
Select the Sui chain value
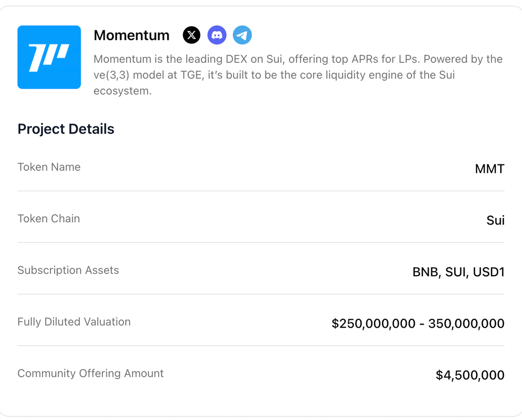[495, 220]
